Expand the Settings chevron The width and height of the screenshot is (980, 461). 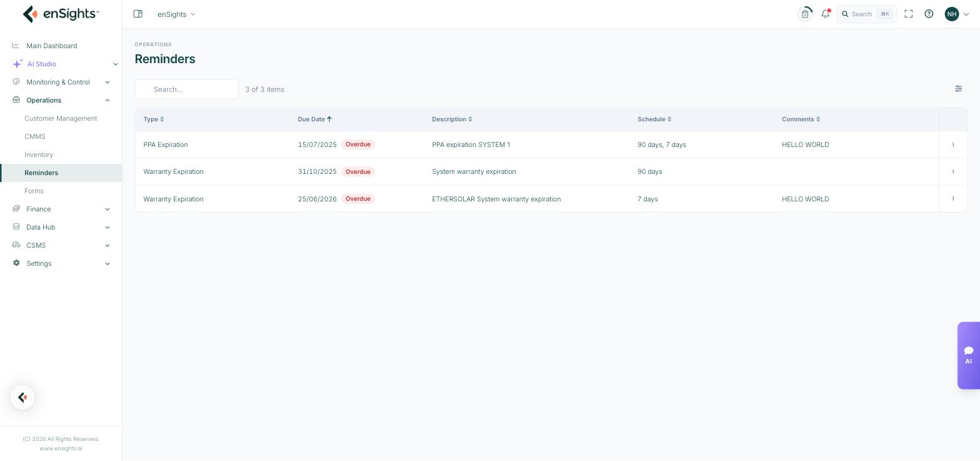(107, 263)
